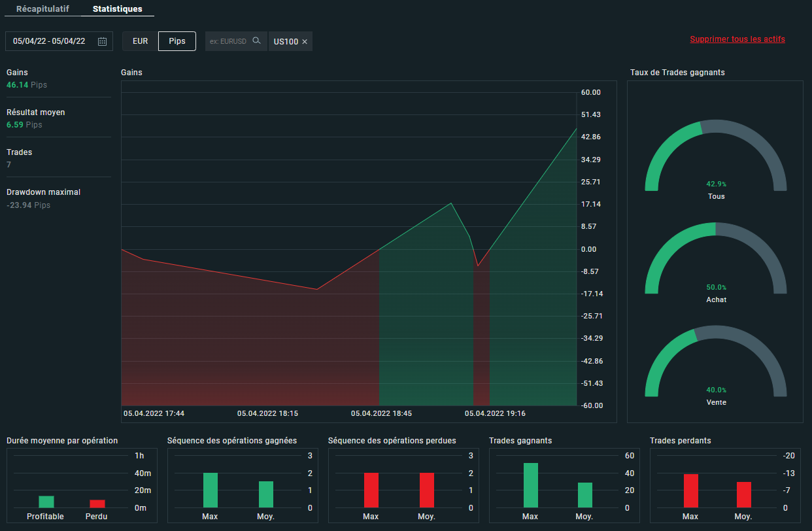This screenshot has width=812, height=531.
Task: Toggle units to Pips
Action: pos(177,41)
